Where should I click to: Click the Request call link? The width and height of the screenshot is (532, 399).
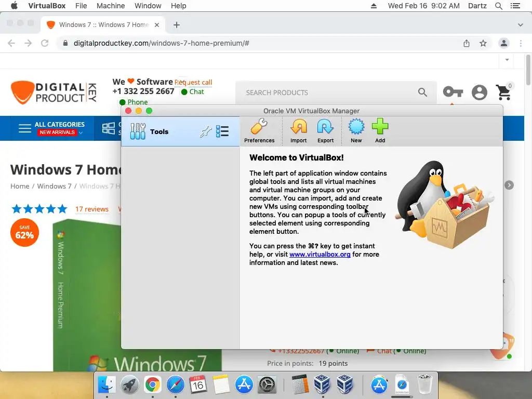pyautogui.click(x=193, y=83)
